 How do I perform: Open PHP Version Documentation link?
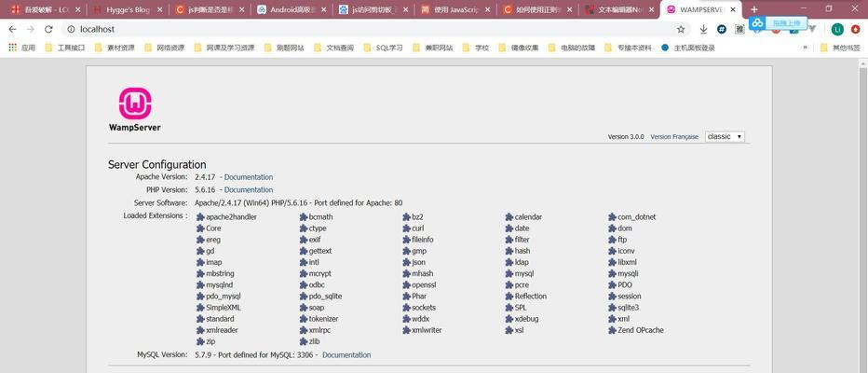tap(249, 189)
